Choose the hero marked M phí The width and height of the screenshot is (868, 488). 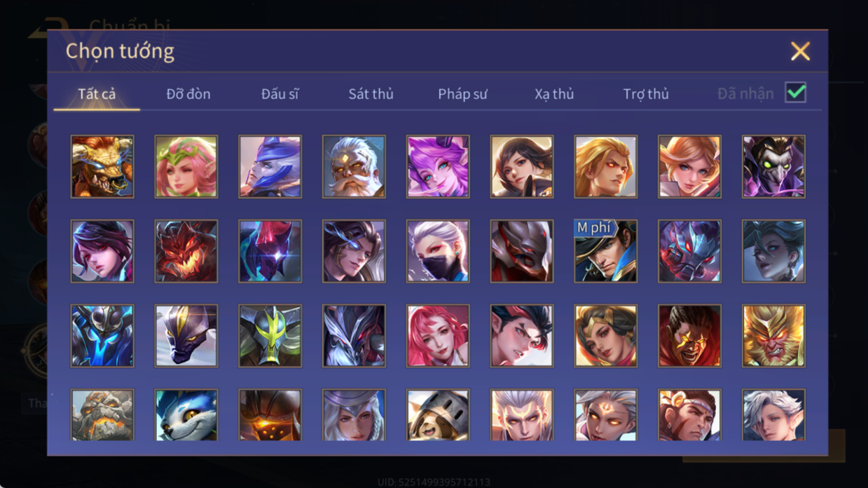click(x=606, y=251)
